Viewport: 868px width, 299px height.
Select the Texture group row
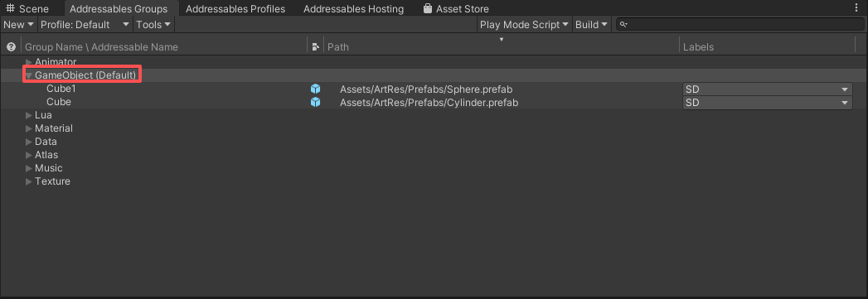tap(434, 181)
